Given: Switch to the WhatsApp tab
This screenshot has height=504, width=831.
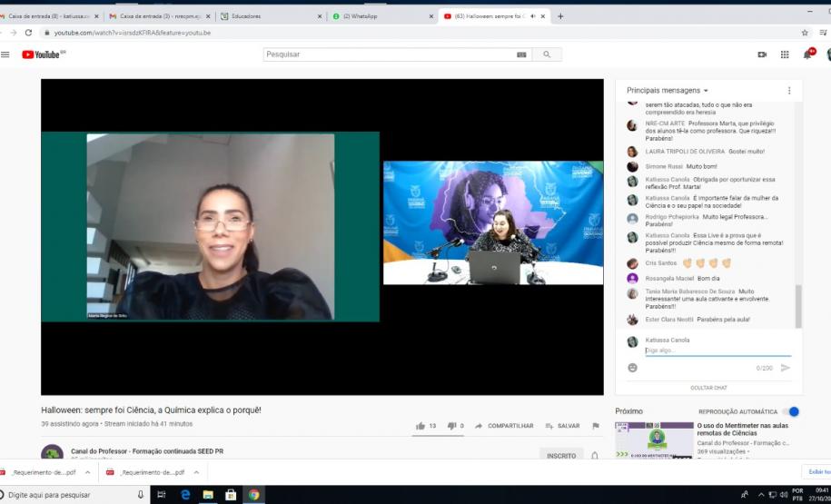Looking at the screenshot, I should (382, 16).
